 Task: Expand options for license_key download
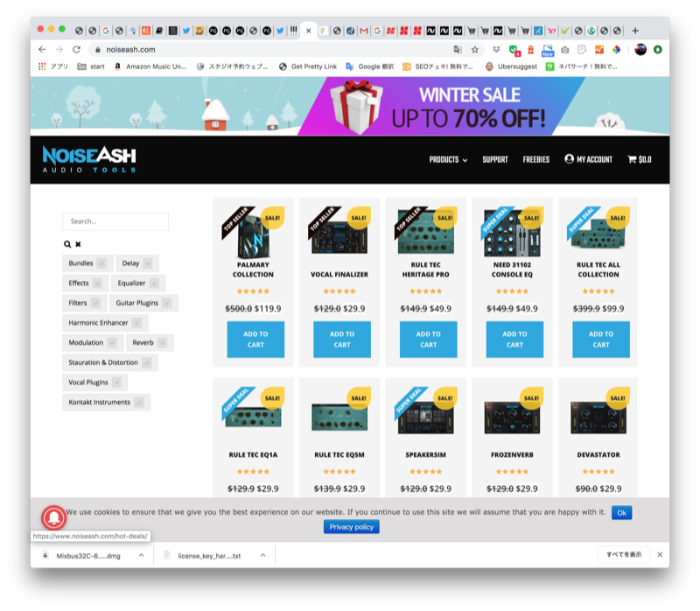pyautogui.click(x=263, y=555)
